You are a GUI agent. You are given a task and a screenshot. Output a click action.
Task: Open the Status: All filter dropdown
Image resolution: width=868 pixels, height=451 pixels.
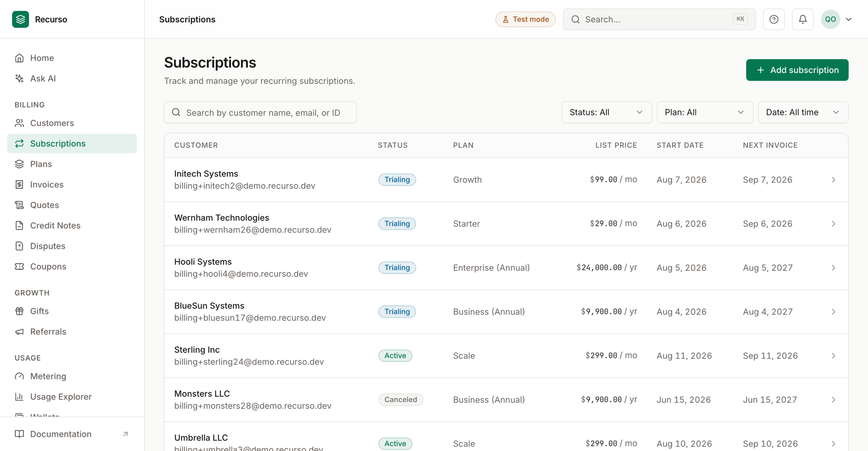pos(606,112)
